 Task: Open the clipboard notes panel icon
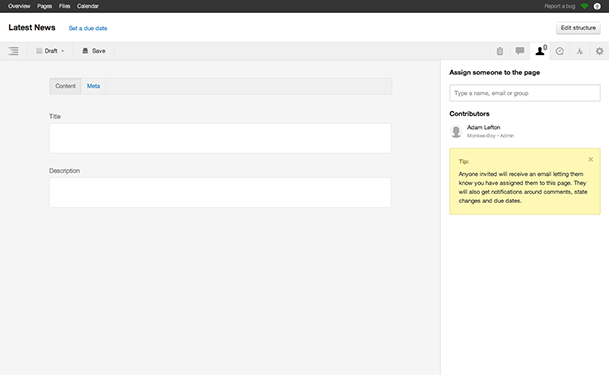[x=500, y=51]
